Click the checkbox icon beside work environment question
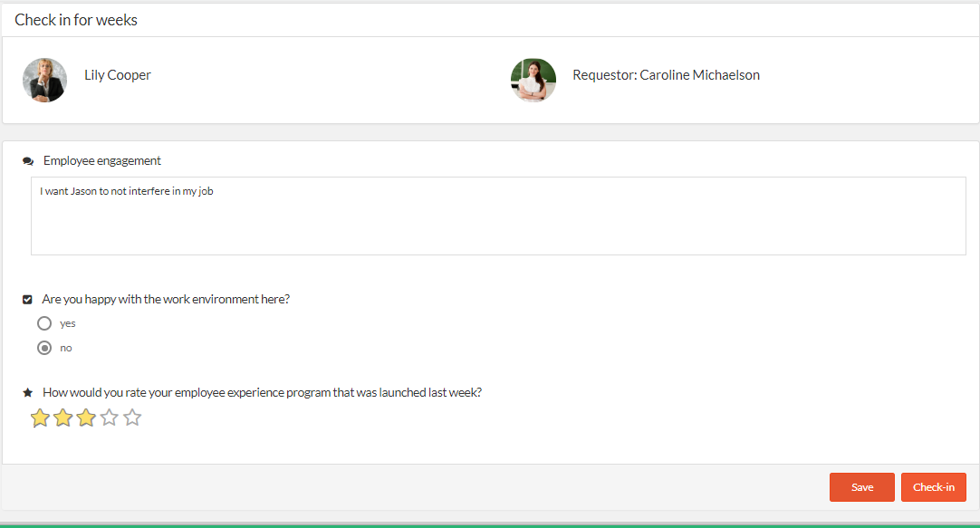This screenshot has width=980, height=528. [x=27, y=299]
